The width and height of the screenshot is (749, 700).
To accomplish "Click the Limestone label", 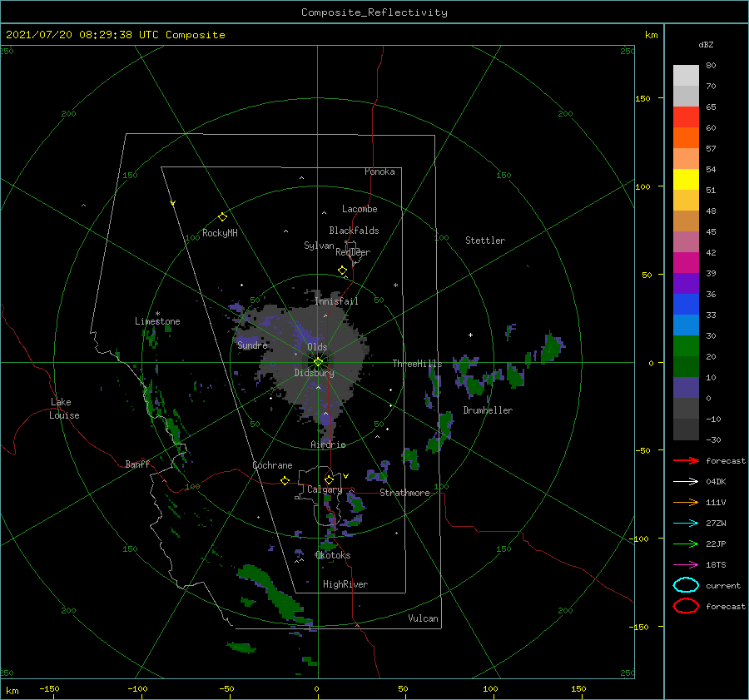I will 157,321.
